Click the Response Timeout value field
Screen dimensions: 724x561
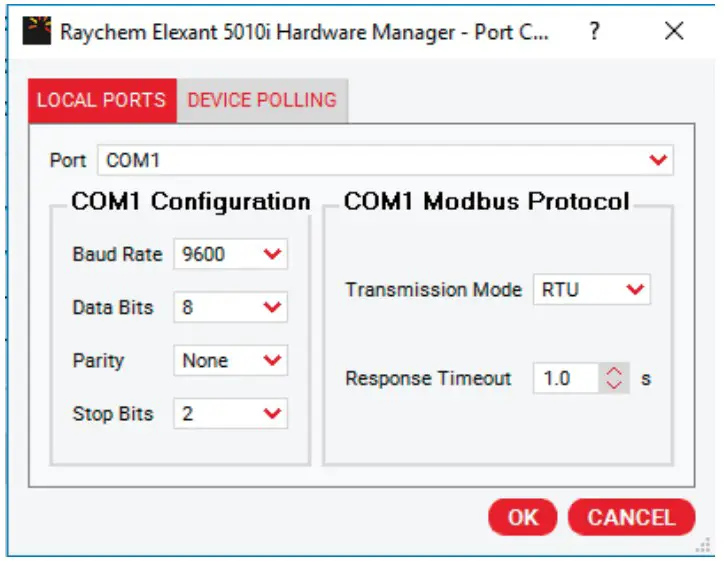point(565,379)
